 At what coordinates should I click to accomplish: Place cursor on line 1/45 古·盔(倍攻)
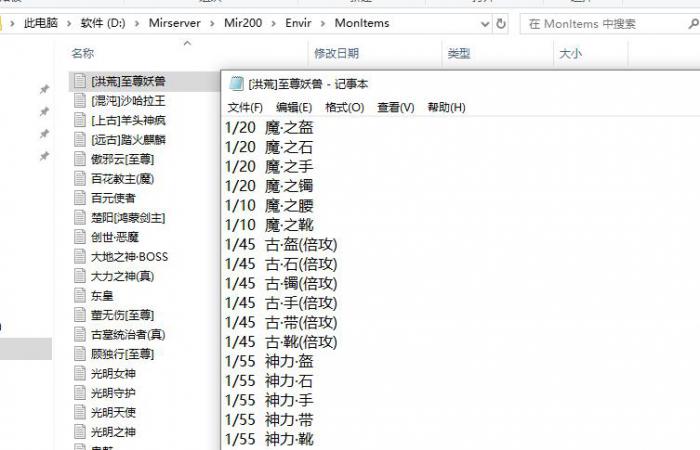(281, 245)
